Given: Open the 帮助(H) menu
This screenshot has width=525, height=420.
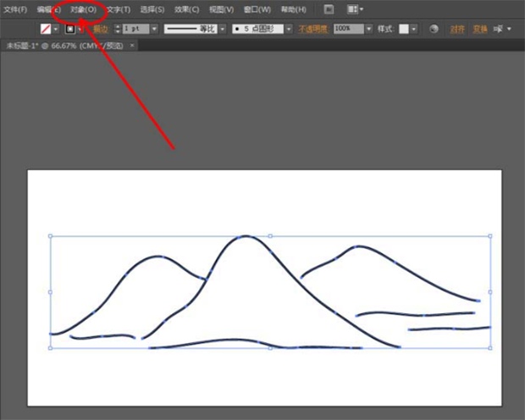Looking at the screenshot, I should (293, 9).
